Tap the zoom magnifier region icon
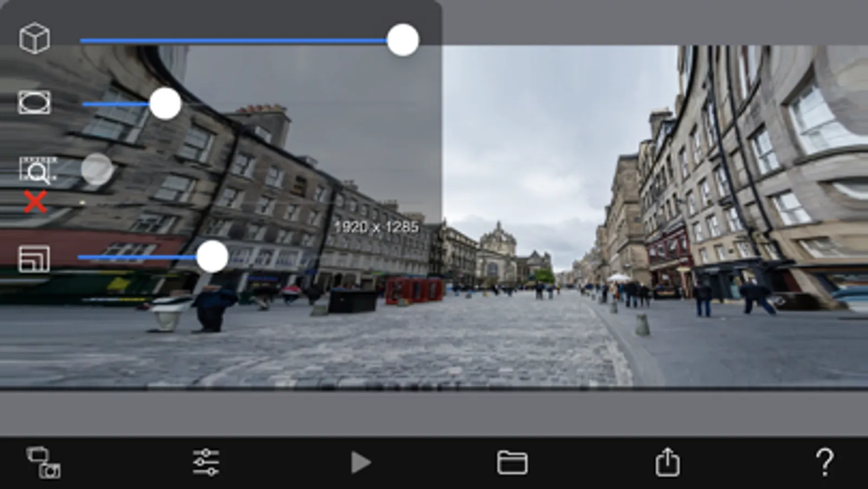 [38, 170]
